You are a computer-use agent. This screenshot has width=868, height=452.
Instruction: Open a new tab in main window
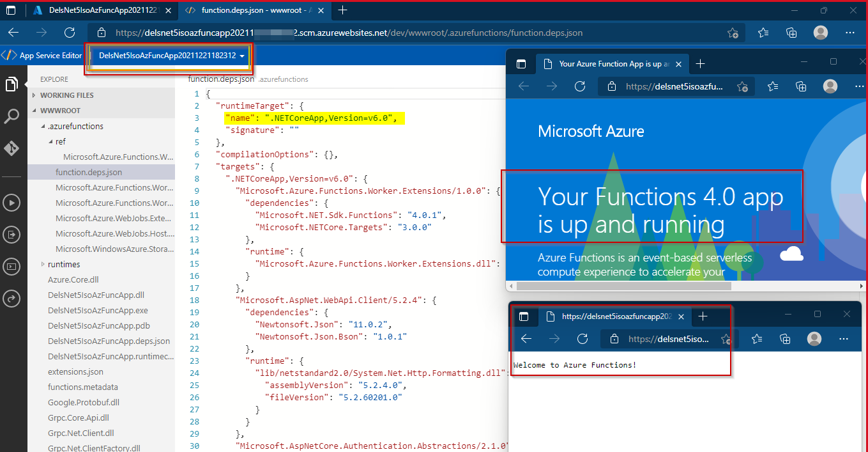click(342, 10)
